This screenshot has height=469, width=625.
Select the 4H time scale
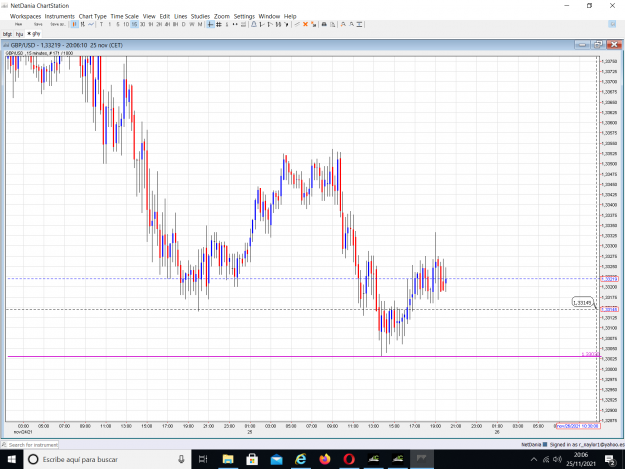point(167,24)
